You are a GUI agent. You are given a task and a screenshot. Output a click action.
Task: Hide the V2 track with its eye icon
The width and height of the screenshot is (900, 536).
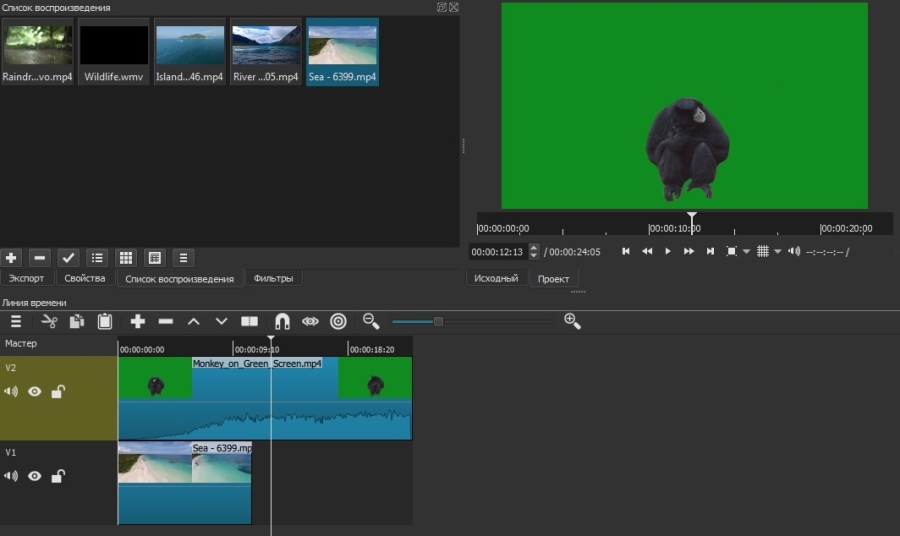[x=35, y=392]
